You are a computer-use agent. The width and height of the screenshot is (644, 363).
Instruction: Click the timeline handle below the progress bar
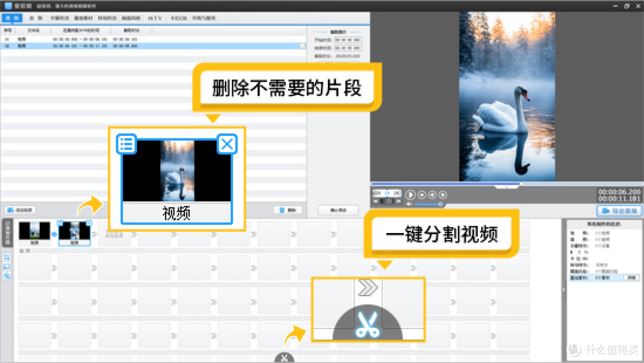pos(507,187)
